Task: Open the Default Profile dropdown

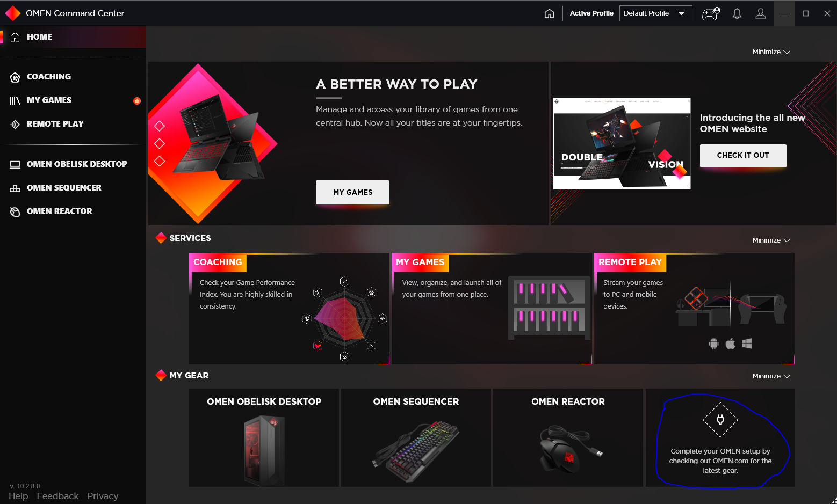Action: (655, 13)
